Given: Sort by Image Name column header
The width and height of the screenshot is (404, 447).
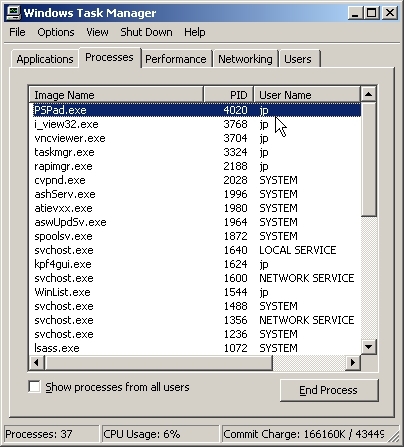Looking at the screenshot, I should (116, 95).
